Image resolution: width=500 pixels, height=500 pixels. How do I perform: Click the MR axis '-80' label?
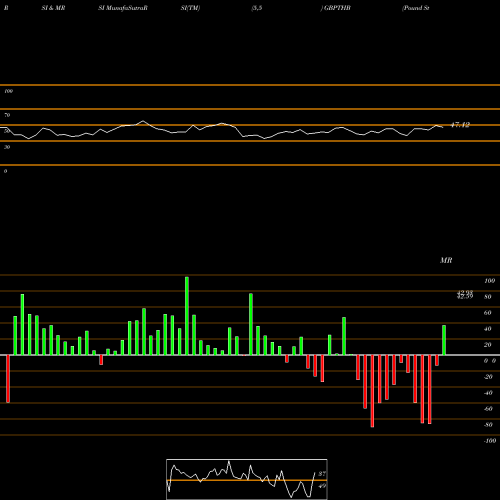(x=488, y=425)
